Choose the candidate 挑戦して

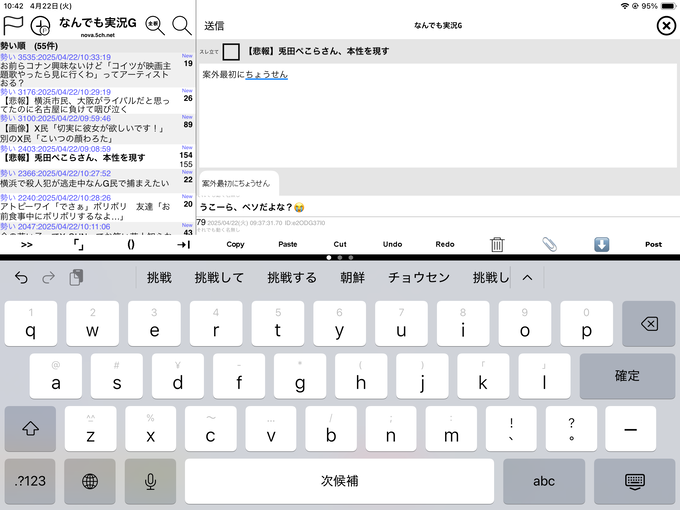[x=219, y=278]
